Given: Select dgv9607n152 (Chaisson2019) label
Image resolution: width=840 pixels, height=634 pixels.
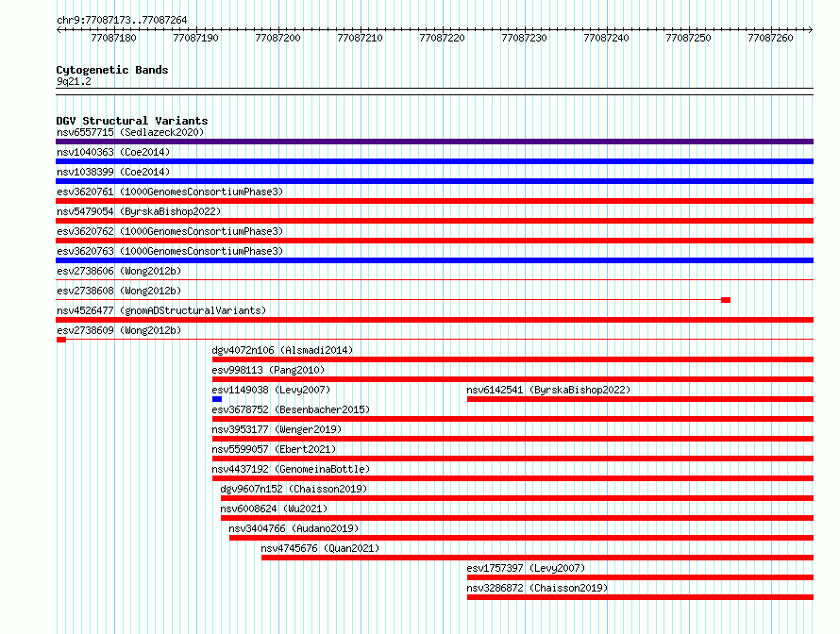Looking at the screenshot, I should pyautogui.click(x=294, y=489).
